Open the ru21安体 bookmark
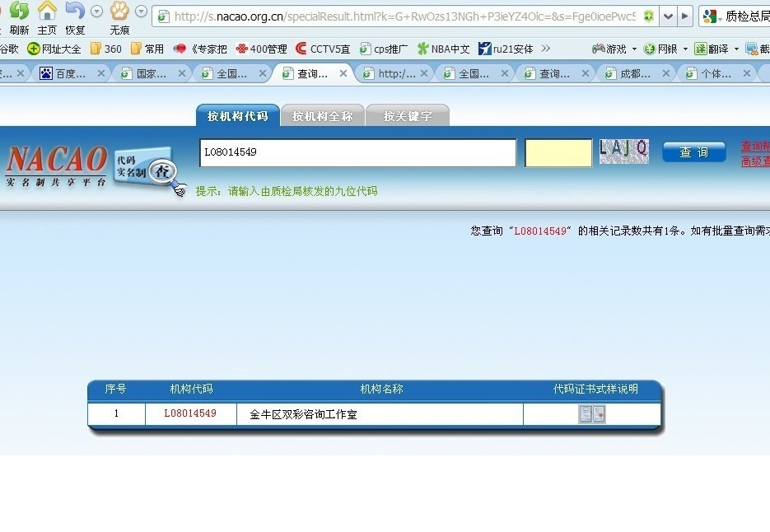This screenshot has width=770, height=532. click(506, 49)
